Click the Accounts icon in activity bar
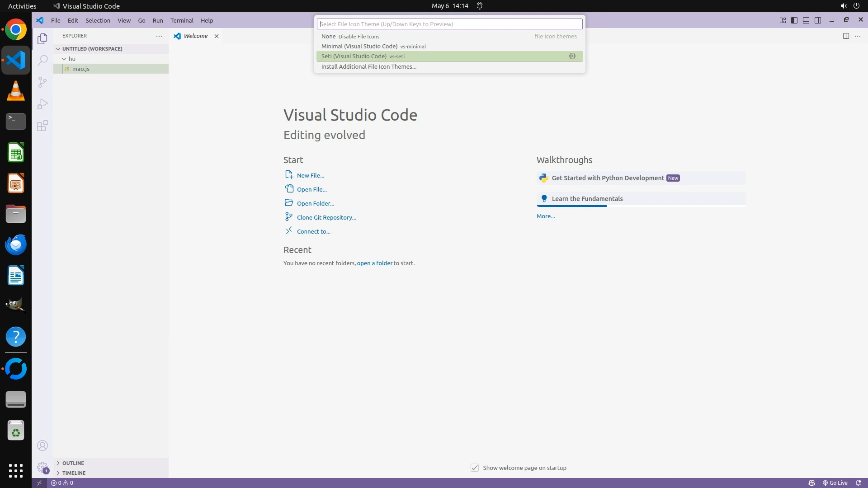The width and height of the screenshot is (868, 488). click(x=42, y=446)
